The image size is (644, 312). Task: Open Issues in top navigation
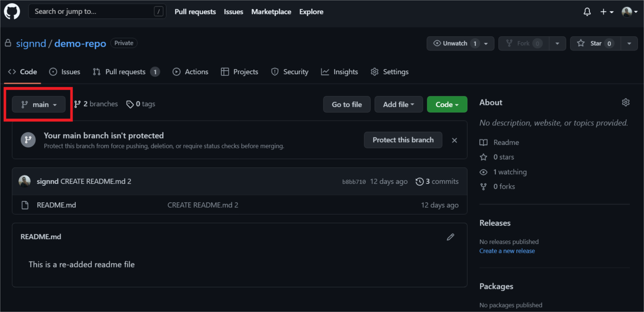coord(233,12)
